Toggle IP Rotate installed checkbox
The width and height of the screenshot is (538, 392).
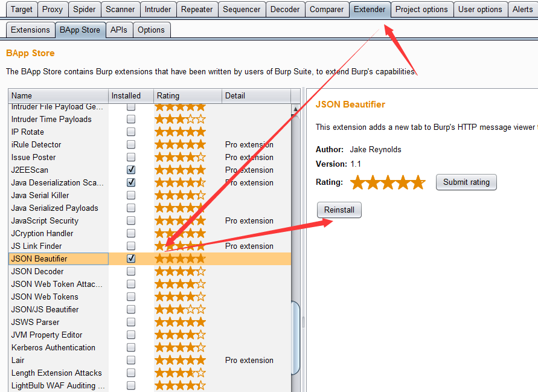tap(130, 132)
